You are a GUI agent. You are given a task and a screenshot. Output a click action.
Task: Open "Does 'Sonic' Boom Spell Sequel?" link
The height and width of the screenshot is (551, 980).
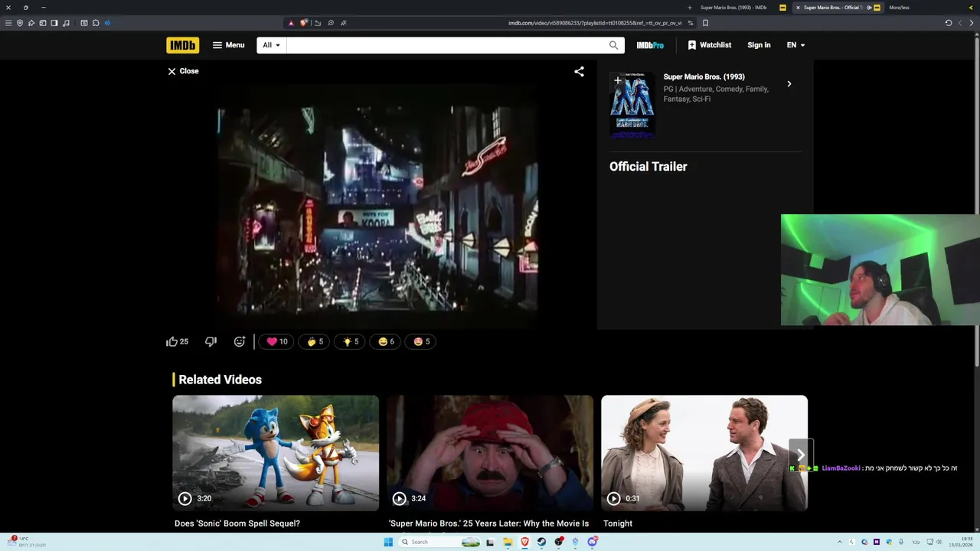(x=237, y=523)
